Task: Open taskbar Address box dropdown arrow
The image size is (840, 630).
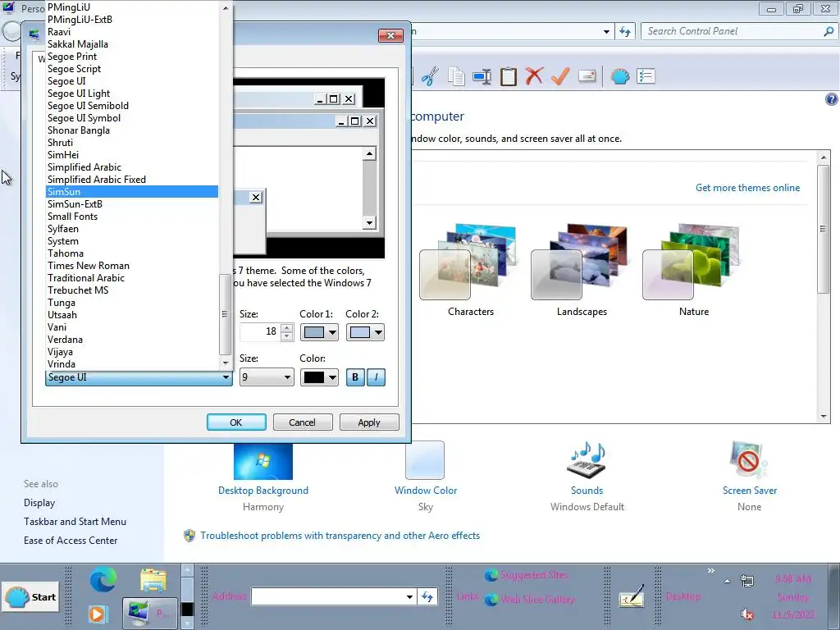Action: coord(409,596)
